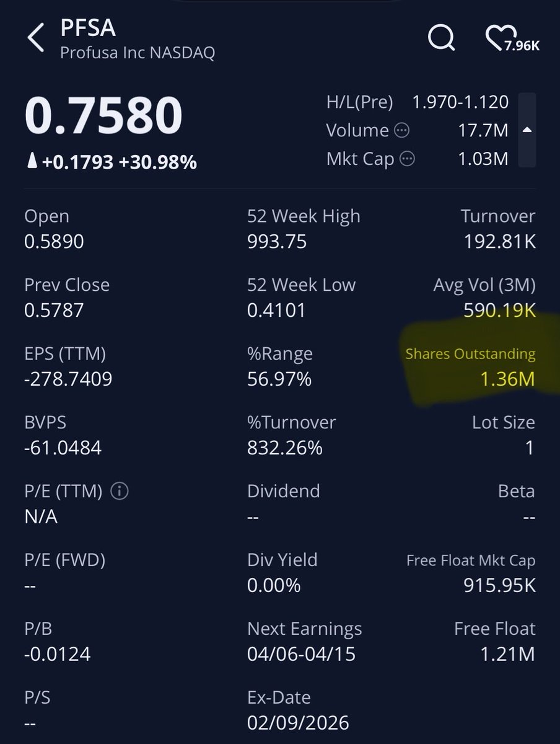
Task: Tap the Shares Outstanding label
Action: coord(470,355)
